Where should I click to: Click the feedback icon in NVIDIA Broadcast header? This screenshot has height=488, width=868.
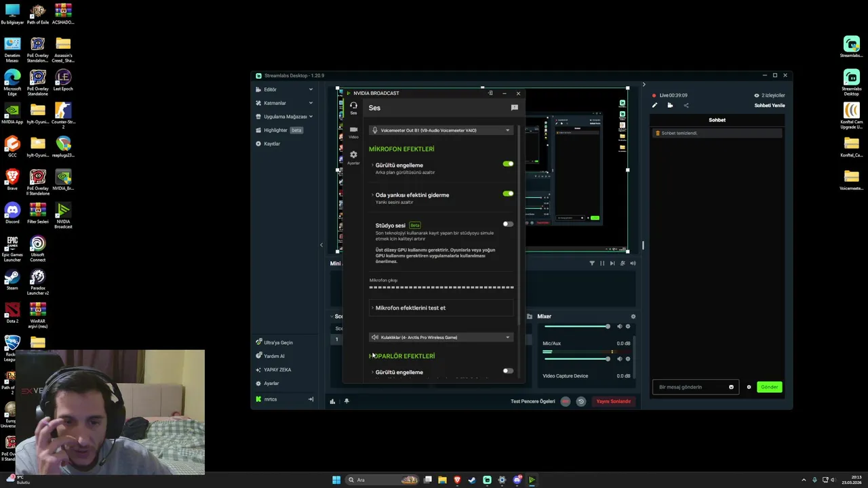(x=515, y=108)
